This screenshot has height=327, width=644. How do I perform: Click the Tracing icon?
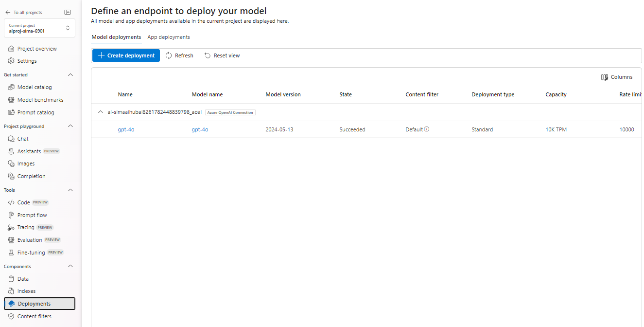pyautogui.click(x=11, y=227)
